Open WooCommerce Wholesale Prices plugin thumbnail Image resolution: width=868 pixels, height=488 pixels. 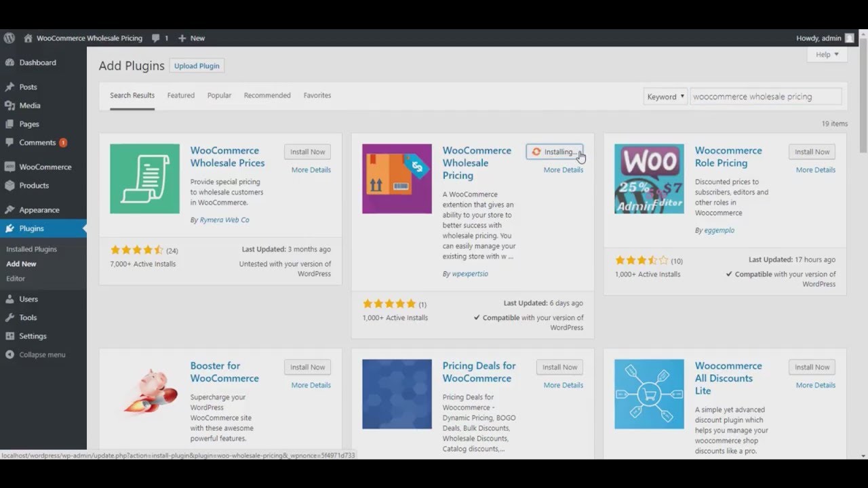pyautogui.click(x=144, y=178)
